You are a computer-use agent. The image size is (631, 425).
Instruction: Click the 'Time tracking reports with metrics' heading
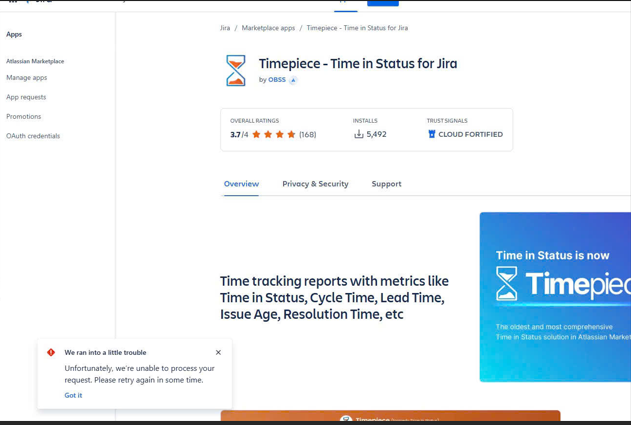pyautogui.click(x=334, y=297)
